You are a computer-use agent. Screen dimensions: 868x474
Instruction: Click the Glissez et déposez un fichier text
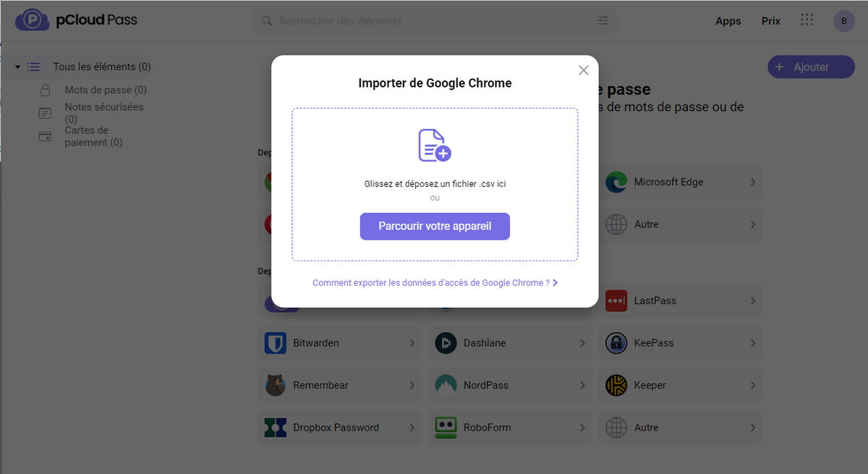point(435,185)
